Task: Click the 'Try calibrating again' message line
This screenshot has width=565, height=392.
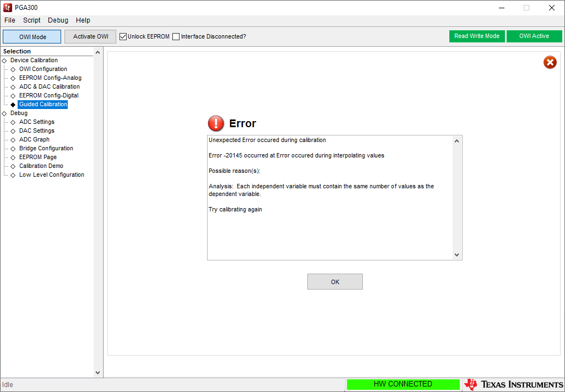Action: coord(235,209)
